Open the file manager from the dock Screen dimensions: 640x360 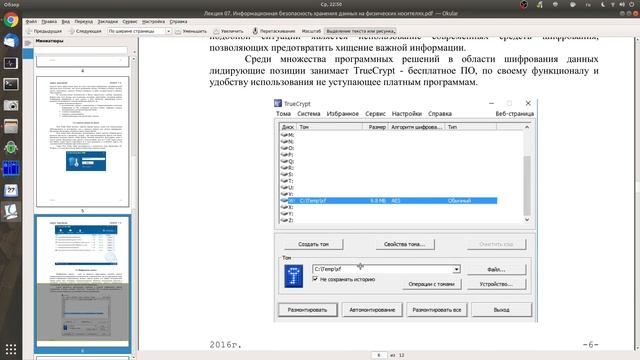pos(11,126)
